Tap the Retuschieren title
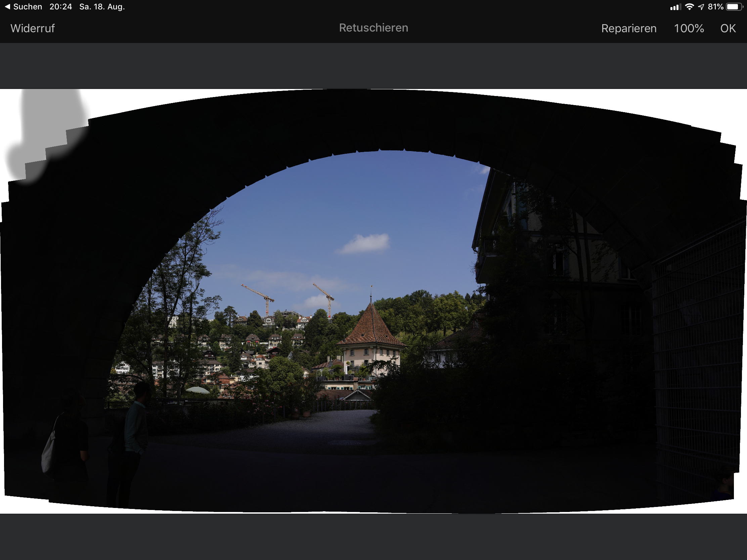This screenshot has height=560, width=747. coord(373,28)
